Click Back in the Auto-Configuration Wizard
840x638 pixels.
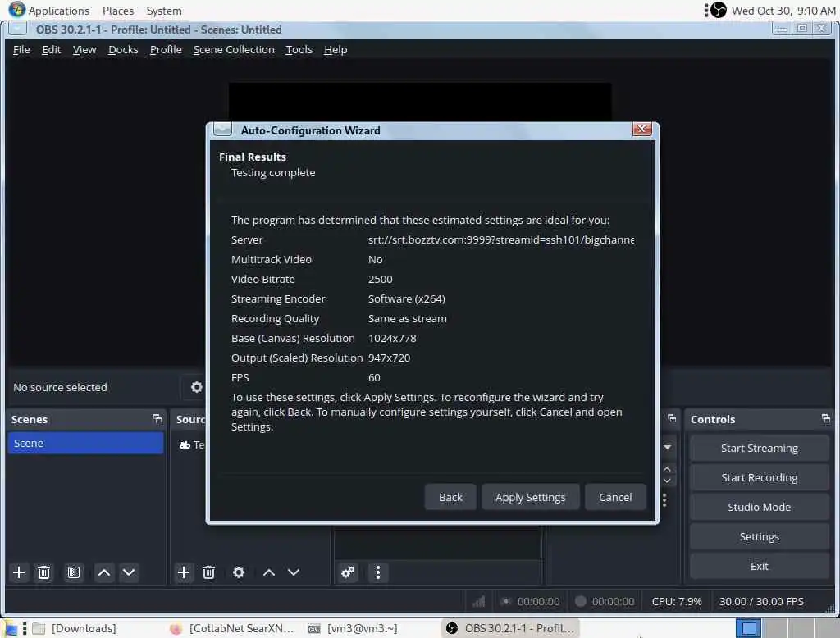point(450,497)
